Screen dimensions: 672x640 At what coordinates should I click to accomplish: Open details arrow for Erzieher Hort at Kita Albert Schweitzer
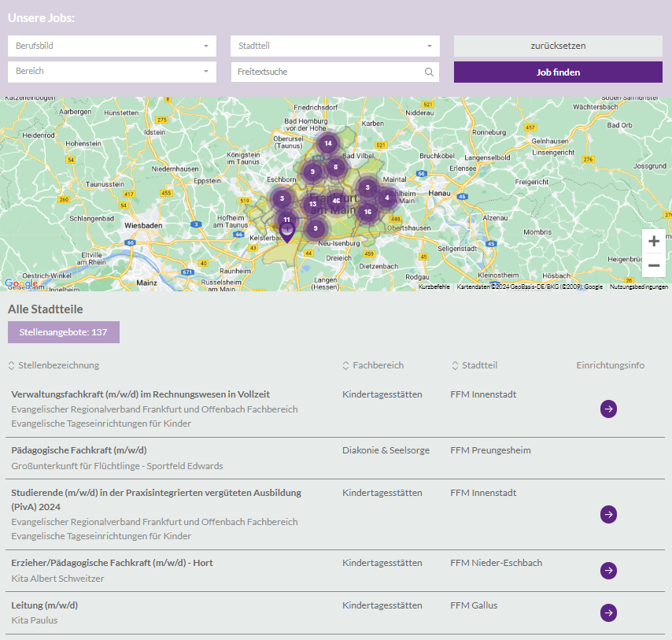(608, 570)
